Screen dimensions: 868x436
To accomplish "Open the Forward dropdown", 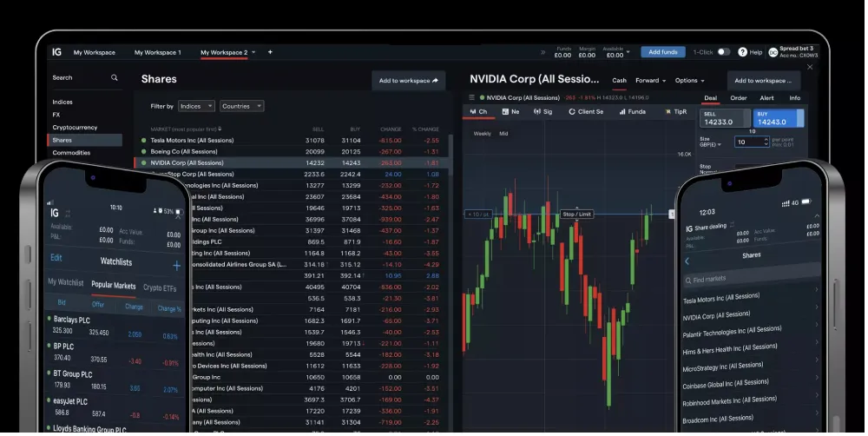I will (x=650, y=80).
